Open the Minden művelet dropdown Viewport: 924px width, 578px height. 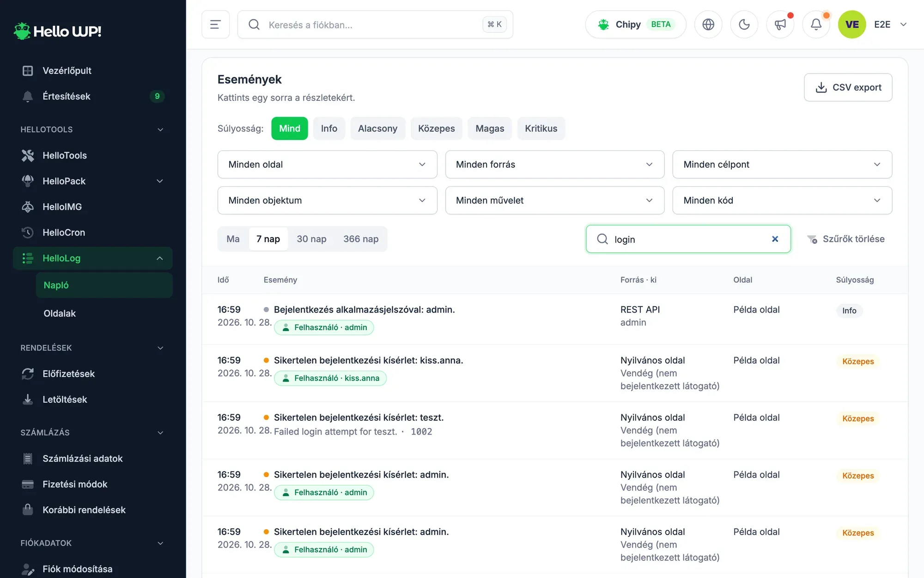coord(554,201)
